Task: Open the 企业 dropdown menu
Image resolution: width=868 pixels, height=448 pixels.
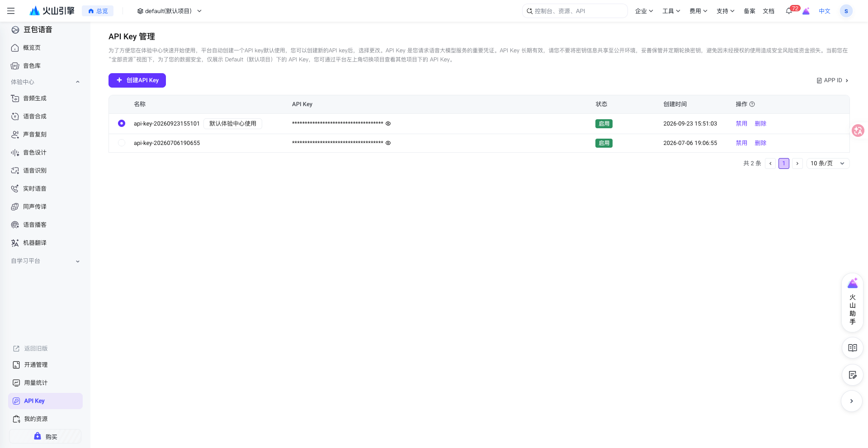Action: [644, 11]
